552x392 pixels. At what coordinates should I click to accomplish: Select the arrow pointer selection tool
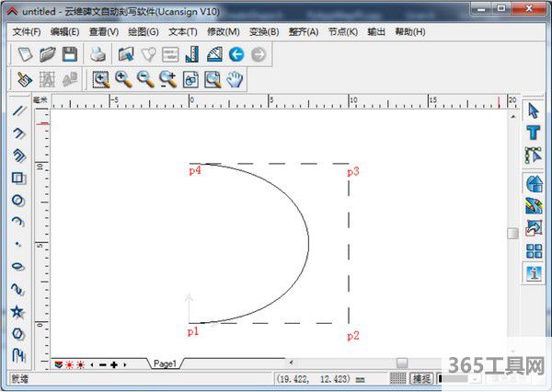coord(533,111)
